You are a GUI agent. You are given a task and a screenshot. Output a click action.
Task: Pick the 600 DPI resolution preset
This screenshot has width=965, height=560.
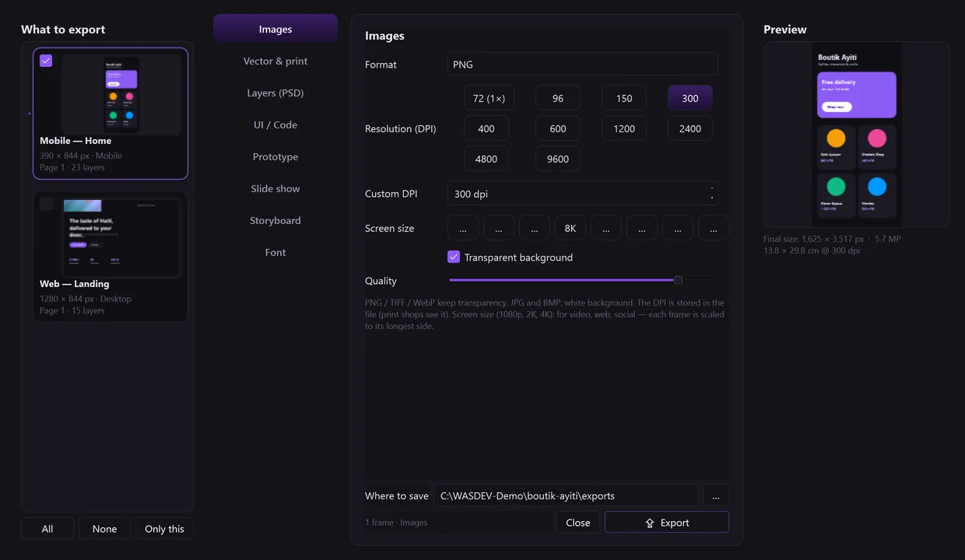558,128
